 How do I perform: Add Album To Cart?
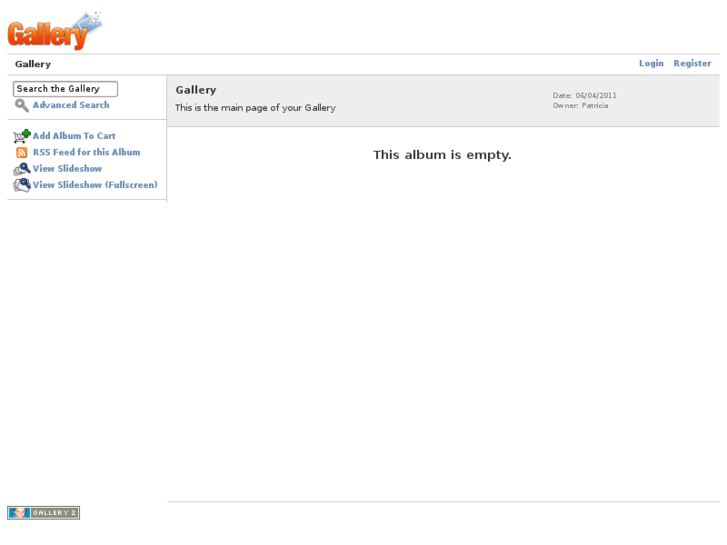74,136
